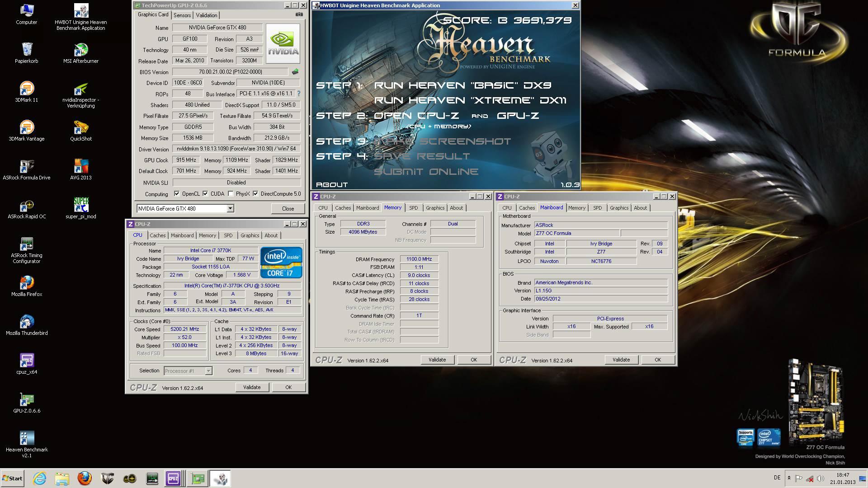Screen dimensions: 868x488
Task: Open Internet Explorer from taskbar
Action: pos(40,478)
